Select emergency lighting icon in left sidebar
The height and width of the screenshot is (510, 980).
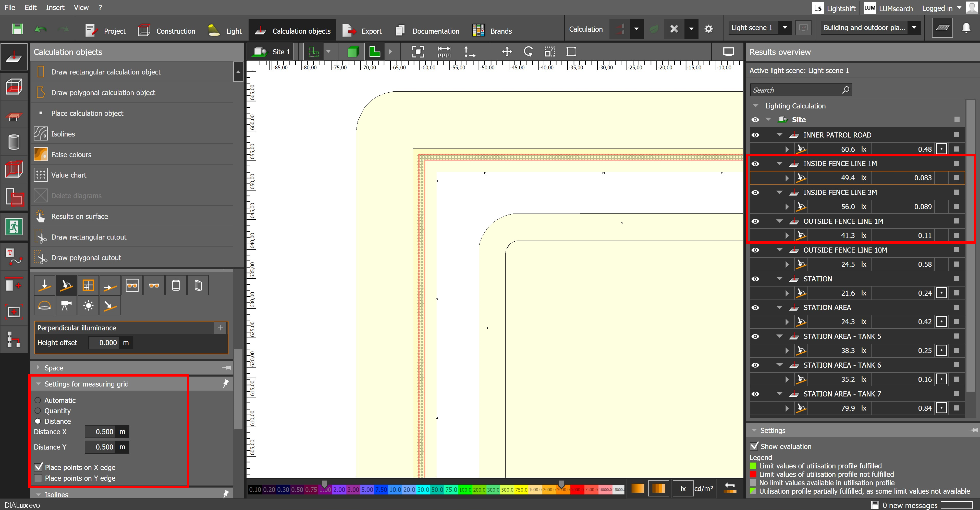click(14, 227)
